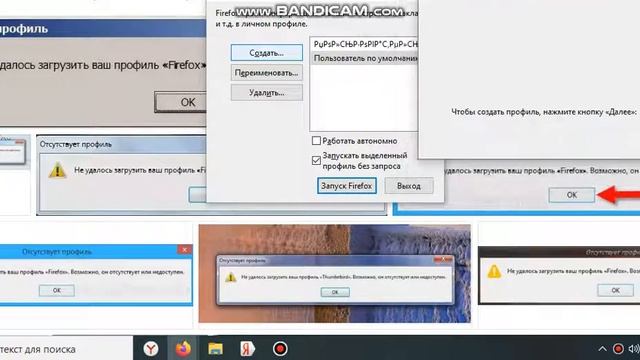
Task: Select the Пользователь по умолчанию profile
Action: tap(364, 58)
